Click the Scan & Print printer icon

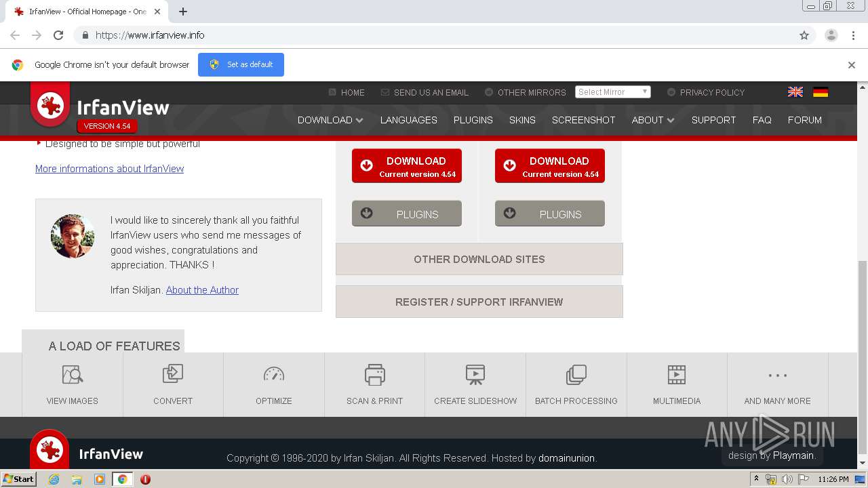click(375, 374)
